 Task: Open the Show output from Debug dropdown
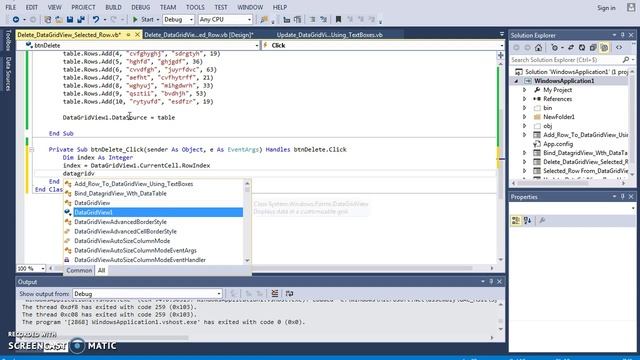click(147, 293)
